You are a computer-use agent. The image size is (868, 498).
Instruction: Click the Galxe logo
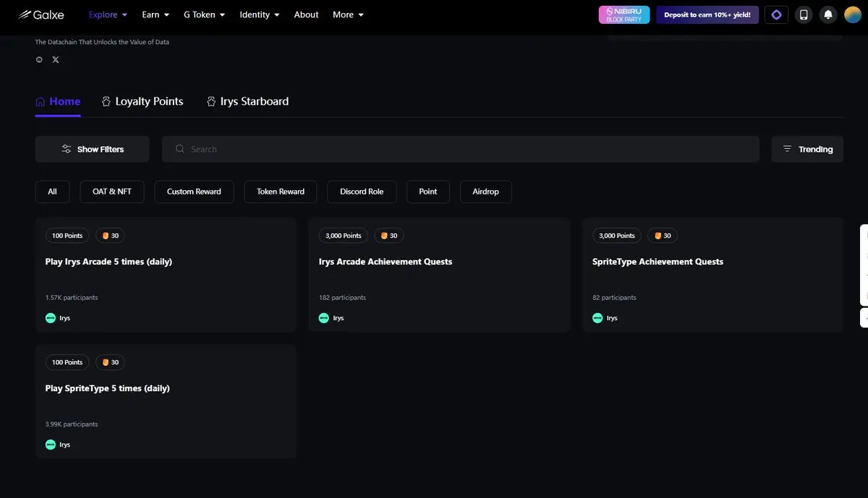click(41, 14)
